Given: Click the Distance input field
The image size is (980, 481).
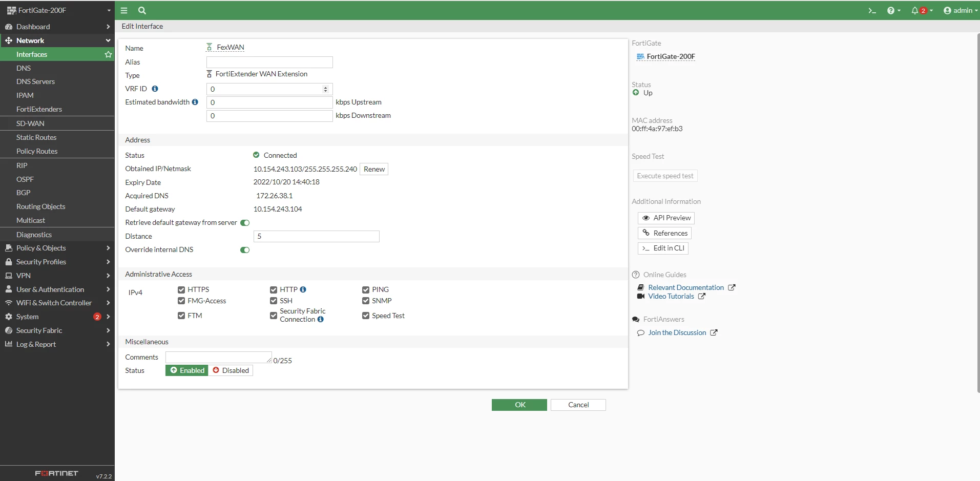Looking at the screenshot, I should pyautogui.click(x=317, y=236).
